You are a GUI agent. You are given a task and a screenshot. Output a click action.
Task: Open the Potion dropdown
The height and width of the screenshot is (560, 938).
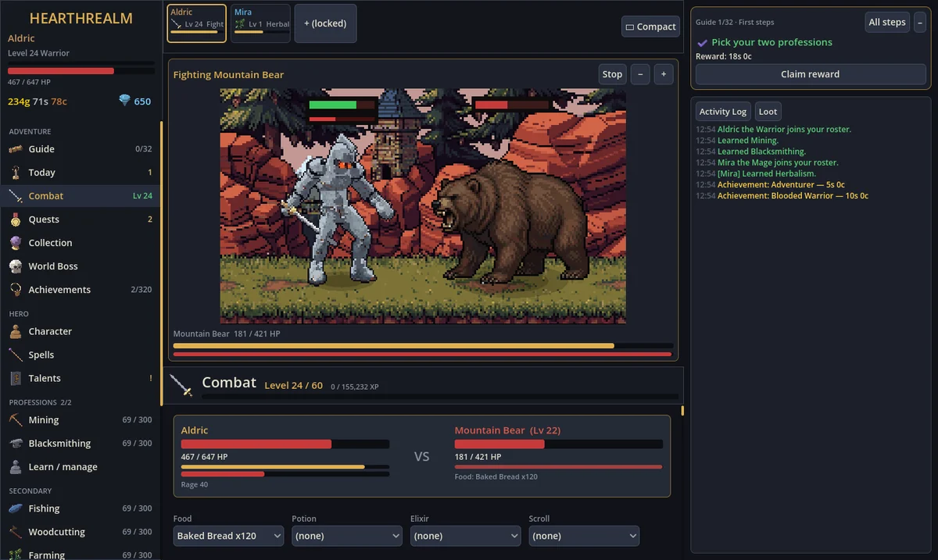point(347,536)
